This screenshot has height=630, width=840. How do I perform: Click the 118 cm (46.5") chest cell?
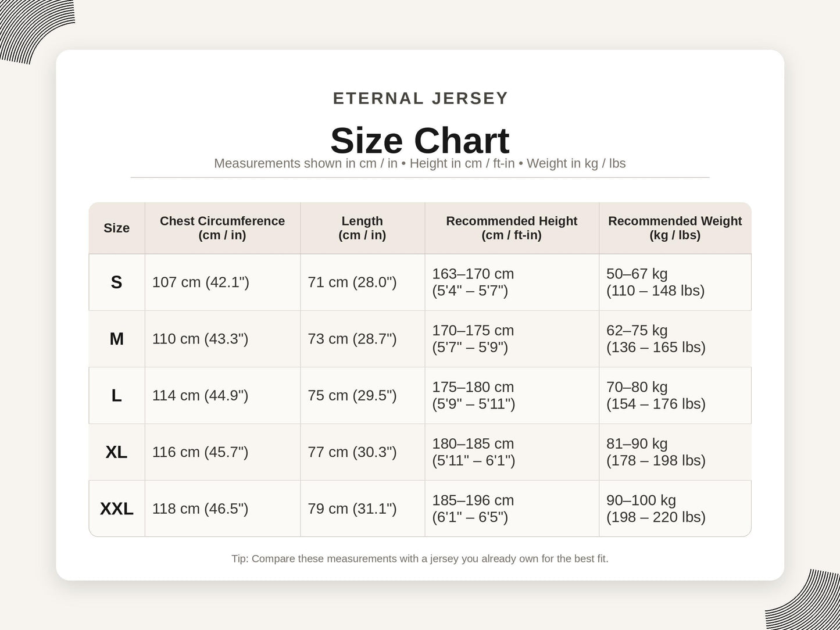point(223,509)
